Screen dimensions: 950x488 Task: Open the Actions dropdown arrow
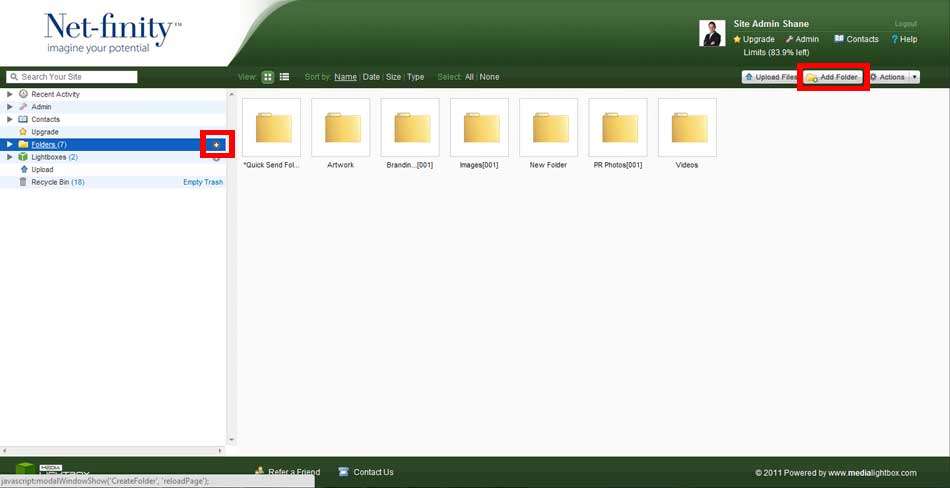tap(914, 77)
